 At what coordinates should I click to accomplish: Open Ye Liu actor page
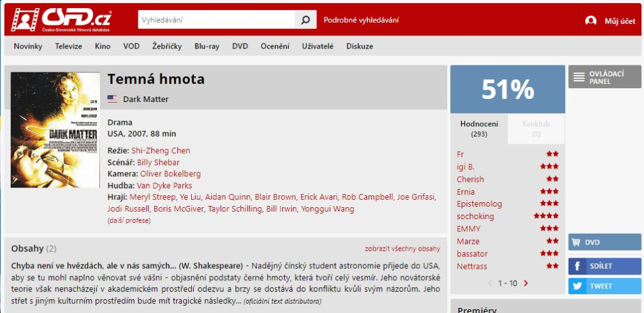[190, 196]
